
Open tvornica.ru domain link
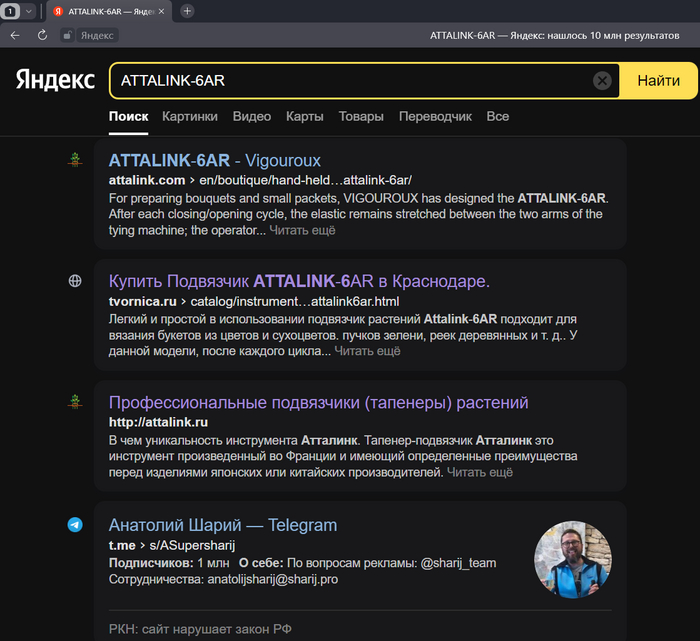click(x=143, y=302)
